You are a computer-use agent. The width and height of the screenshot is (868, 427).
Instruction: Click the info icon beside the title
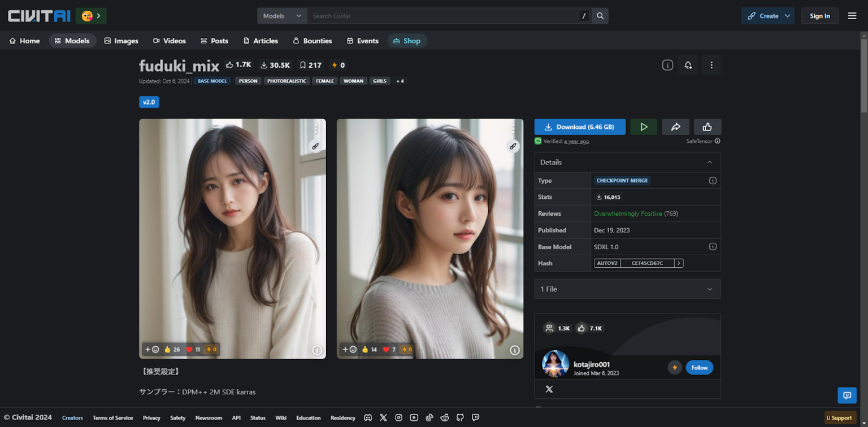[x=667, y=65]
